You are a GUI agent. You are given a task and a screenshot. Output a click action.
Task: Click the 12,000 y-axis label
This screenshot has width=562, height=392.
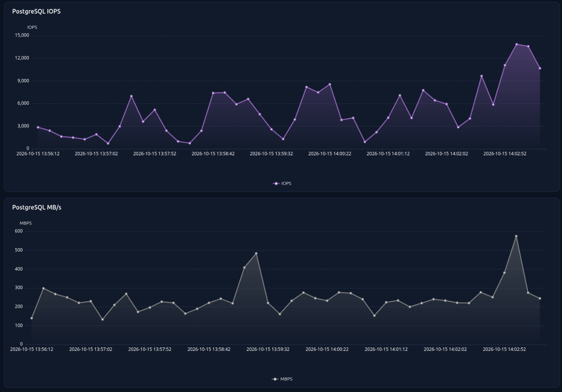[22, 58]
